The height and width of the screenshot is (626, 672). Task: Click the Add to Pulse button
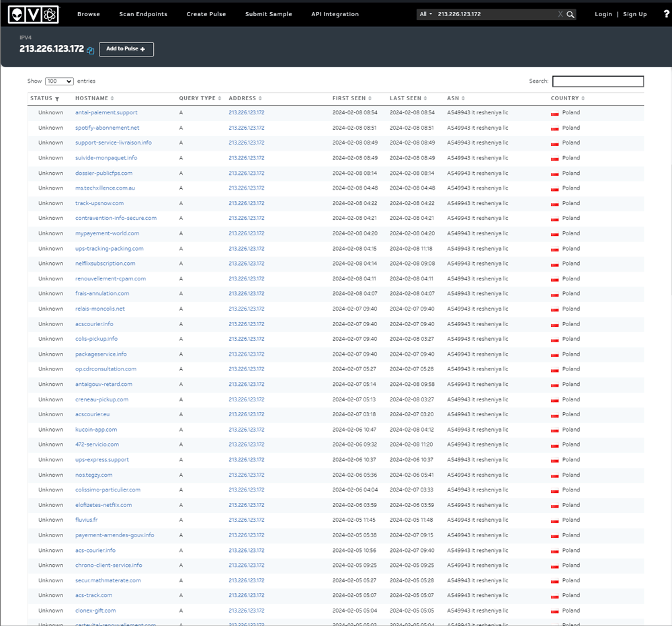(x=126, y=49)
